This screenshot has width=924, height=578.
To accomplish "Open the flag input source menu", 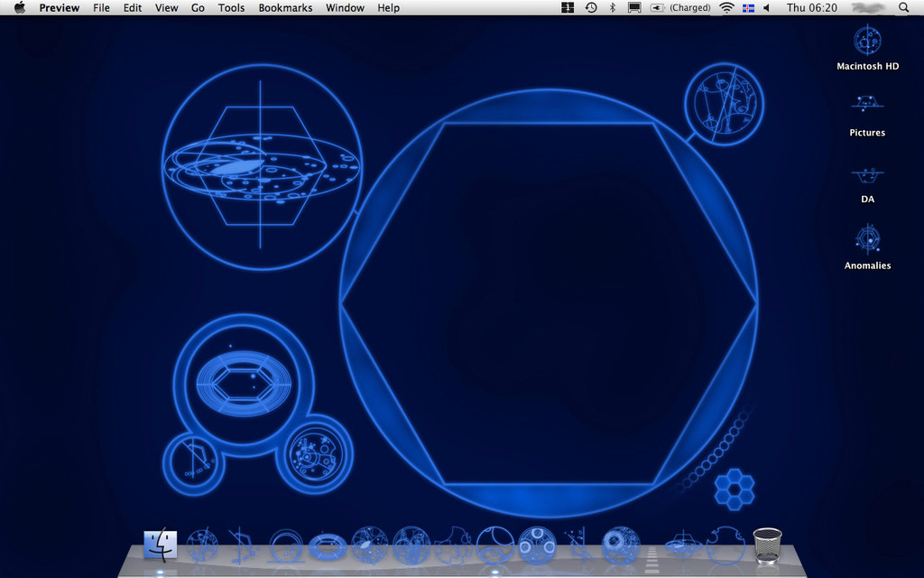I will 748,7.
